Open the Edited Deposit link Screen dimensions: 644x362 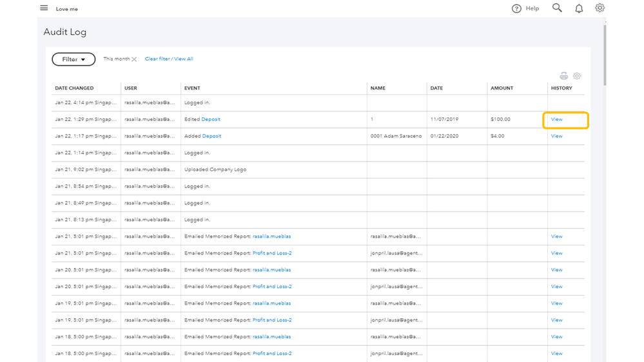click(x=211, y=119)
